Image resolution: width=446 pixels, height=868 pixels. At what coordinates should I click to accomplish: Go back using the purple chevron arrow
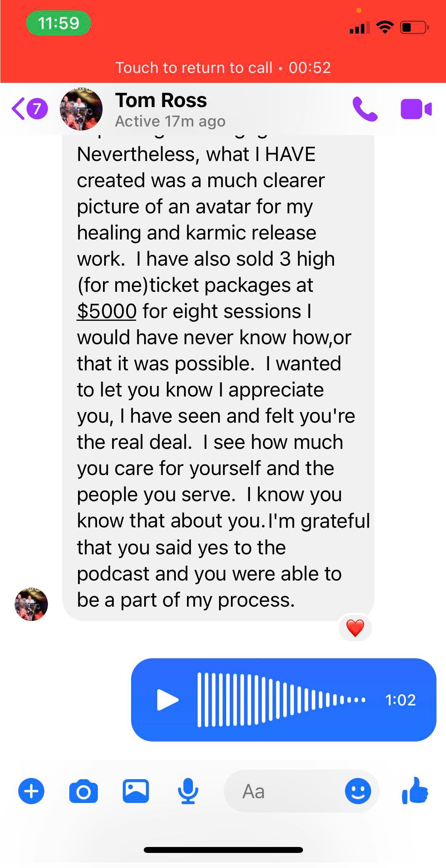pos(18,109)
